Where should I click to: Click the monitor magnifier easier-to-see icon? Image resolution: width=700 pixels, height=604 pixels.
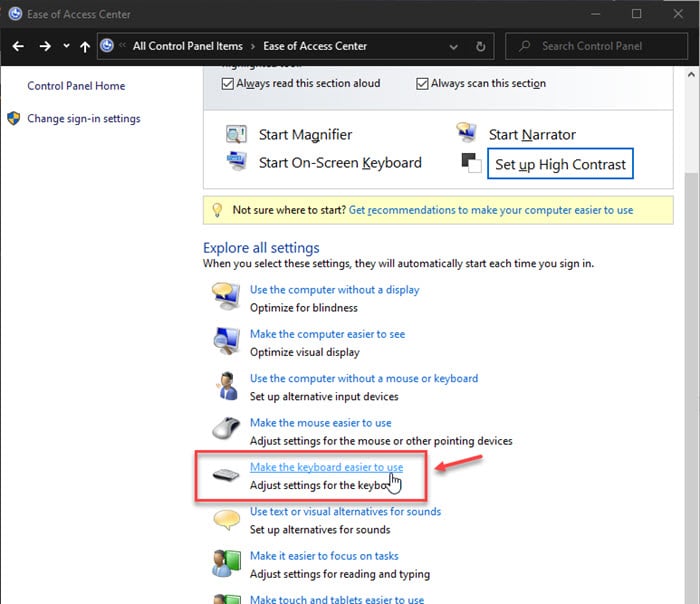[x=226, y=341]
